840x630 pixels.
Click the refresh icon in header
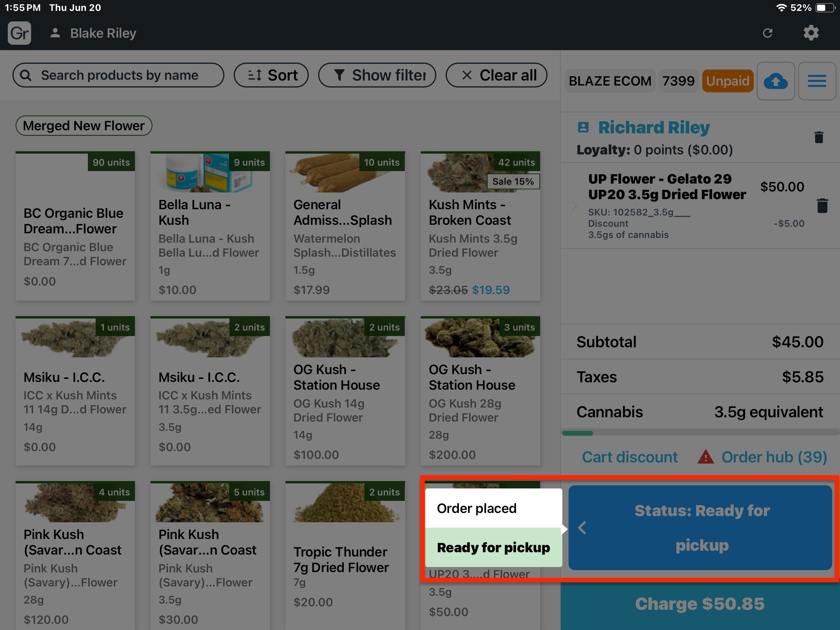point(767,33)
